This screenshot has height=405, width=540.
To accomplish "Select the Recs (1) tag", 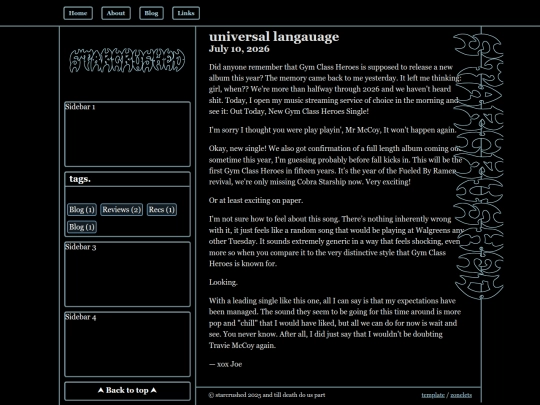I will 162,209.
